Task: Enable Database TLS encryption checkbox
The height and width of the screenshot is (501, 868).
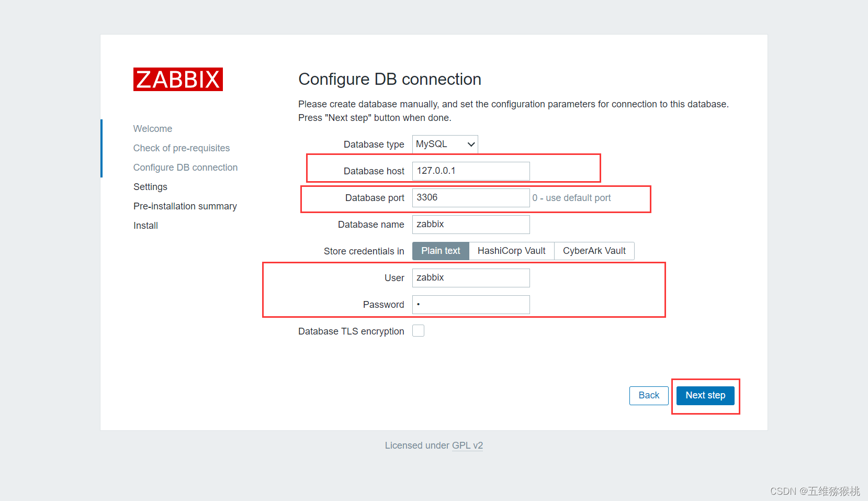Action: tap(418, 331)
